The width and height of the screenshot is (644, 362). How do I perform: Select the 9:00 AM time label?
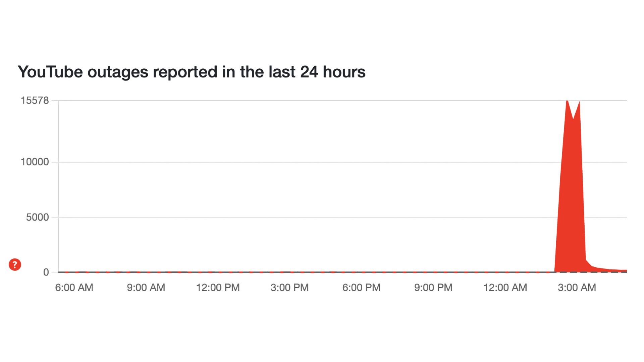pyautogui.click(x=146, y=288)
